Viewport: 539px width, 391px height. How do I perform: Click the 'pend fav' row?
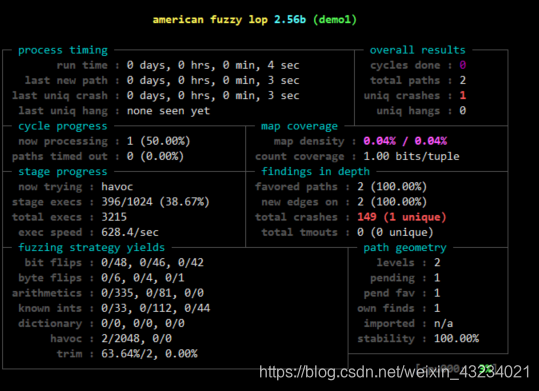(402, 293)
